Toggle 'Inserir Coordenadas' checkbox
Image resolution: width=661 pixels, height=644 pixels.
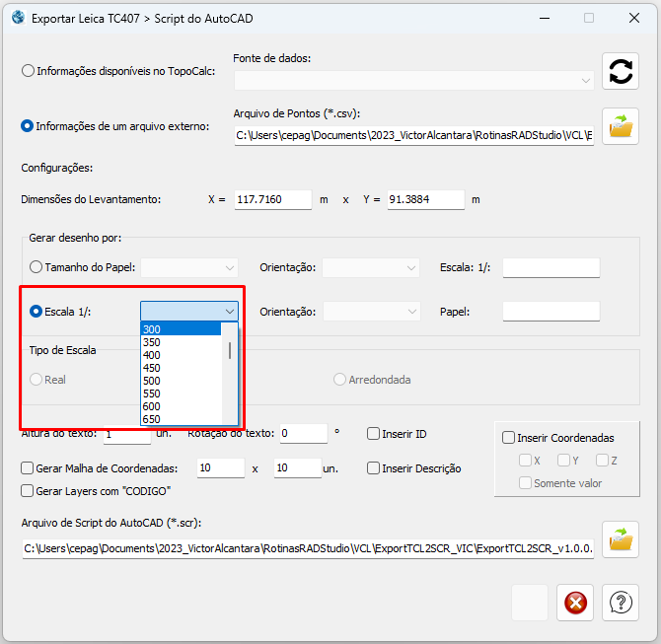tap(508, 438)
